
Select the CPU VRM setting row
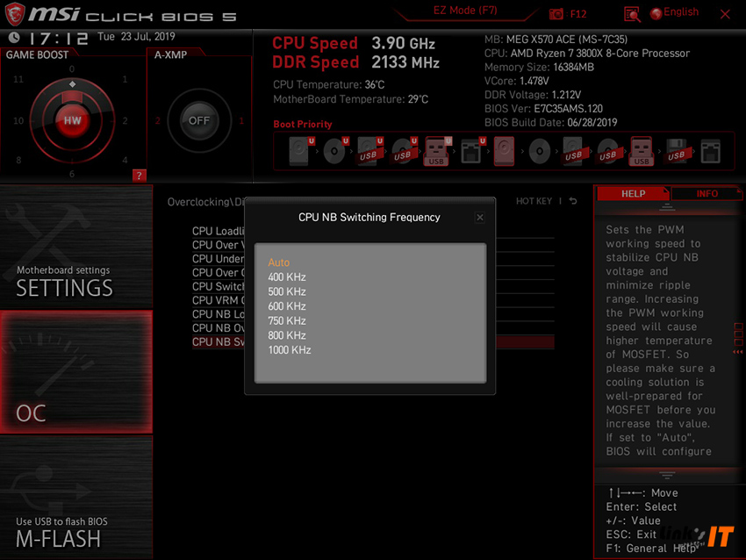pos(219,300)
